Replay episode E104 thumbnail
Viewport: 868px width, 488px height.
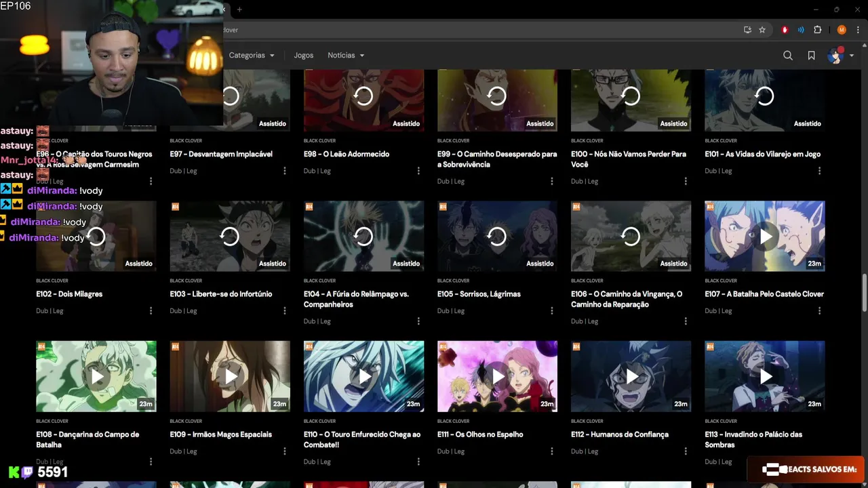click(363, 236)
